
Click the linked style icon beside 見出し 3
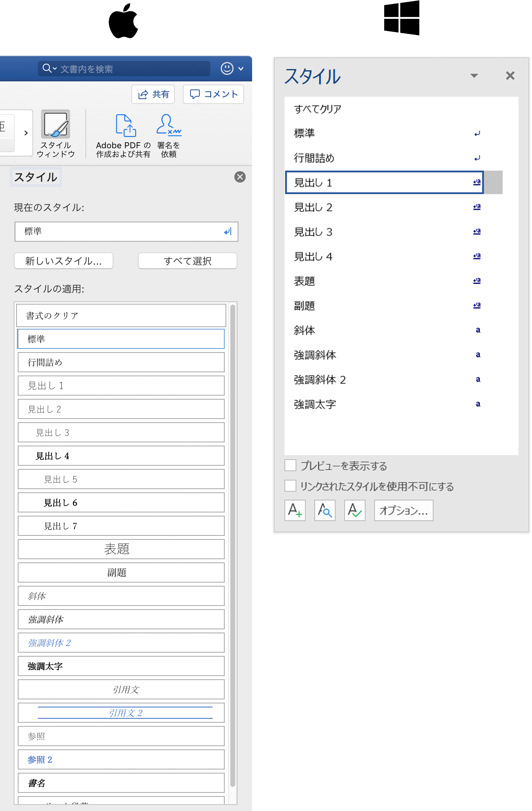(x=477, y=232)
